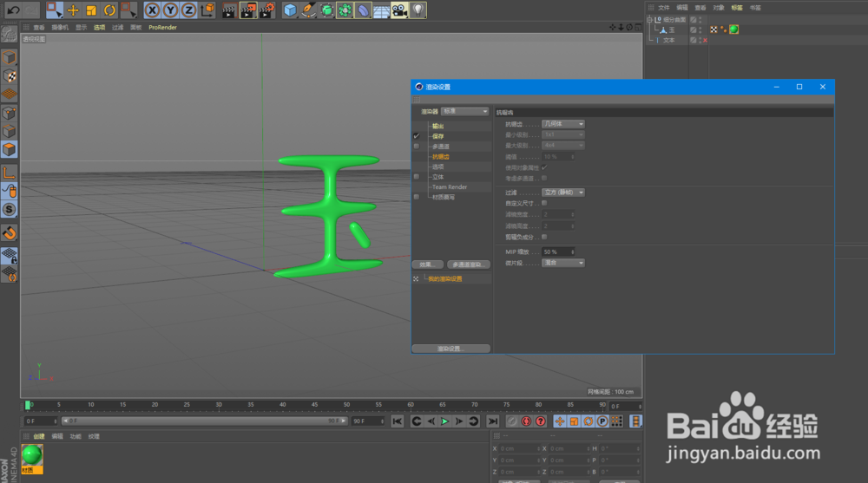Open the Floor environment icon
The height and width of the screenshot is (483, 868).
(381, 10)
